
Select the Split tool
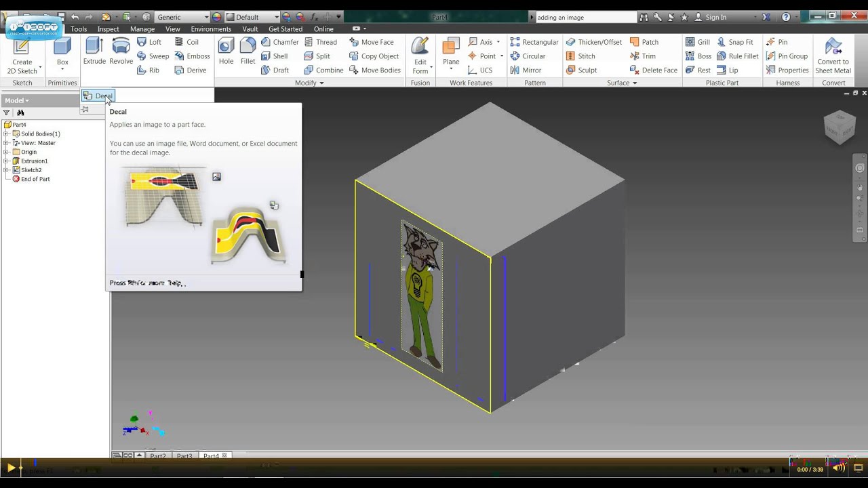[x=317, y=56]
